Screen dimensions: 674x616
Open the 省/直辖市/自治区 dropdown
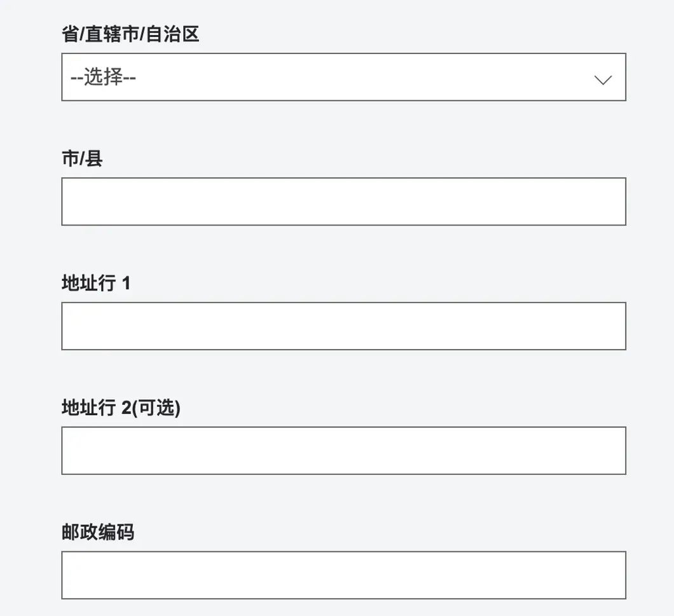(343, 77)
